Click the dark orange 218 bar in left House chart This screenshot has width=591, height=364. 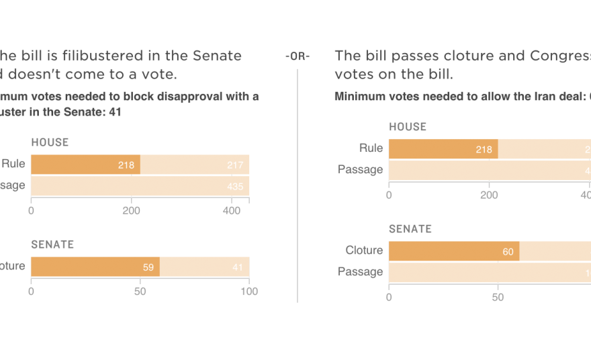(85, 165)
